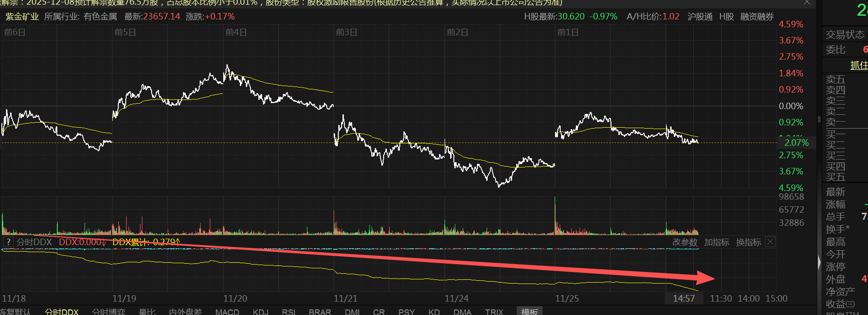Click the 外盘 label in quote panel
868x315 pixels.
coord(836,279)
